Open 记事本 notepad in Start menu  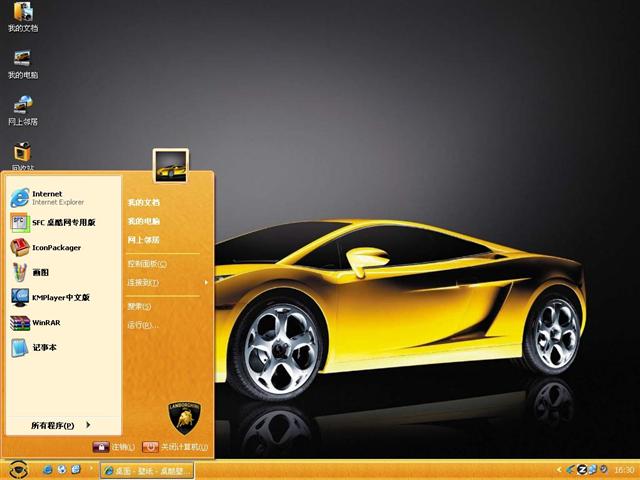click(x=33, y=348)
